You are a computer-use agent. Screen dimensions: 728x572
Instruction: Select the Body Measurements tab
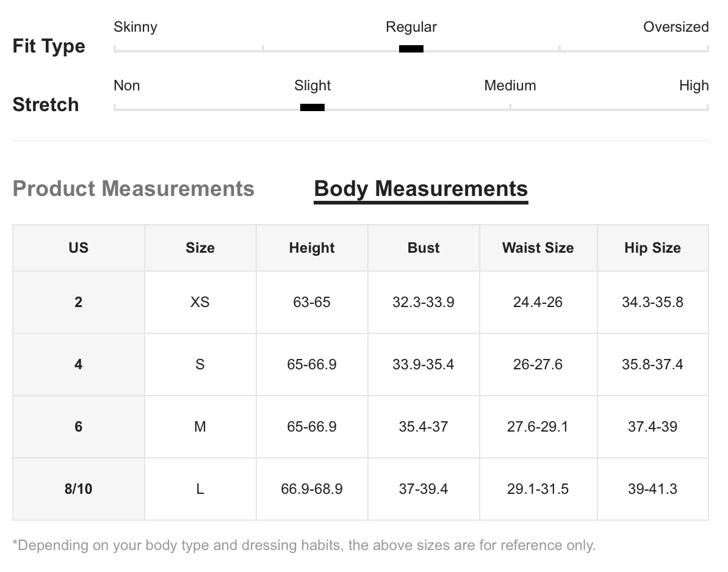coord(420,189)
